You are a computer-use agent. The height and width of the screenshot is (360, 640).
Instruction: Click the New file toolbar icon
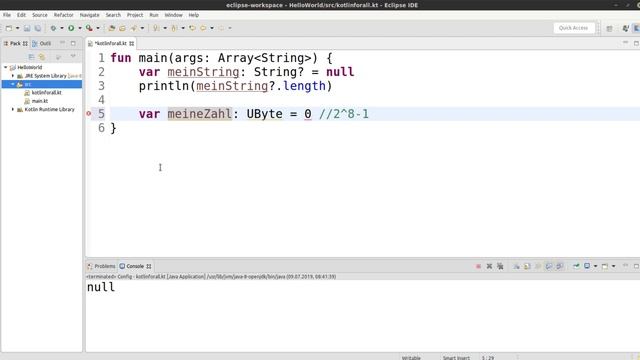[9, 28]
